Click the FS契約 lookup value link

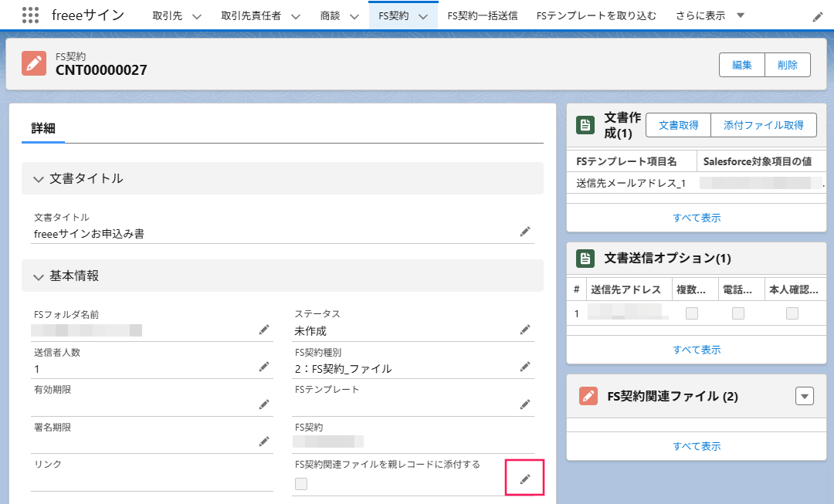click(328, 441)
